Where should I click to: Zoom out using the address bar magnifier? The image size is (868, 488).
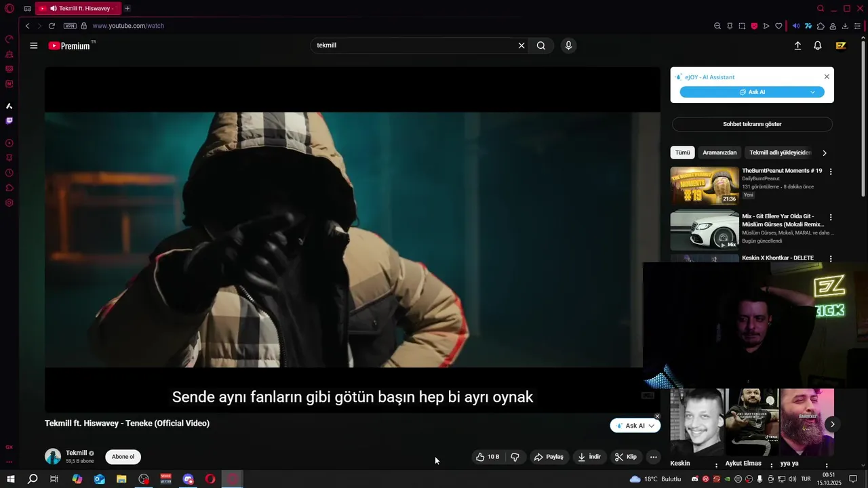717,26
